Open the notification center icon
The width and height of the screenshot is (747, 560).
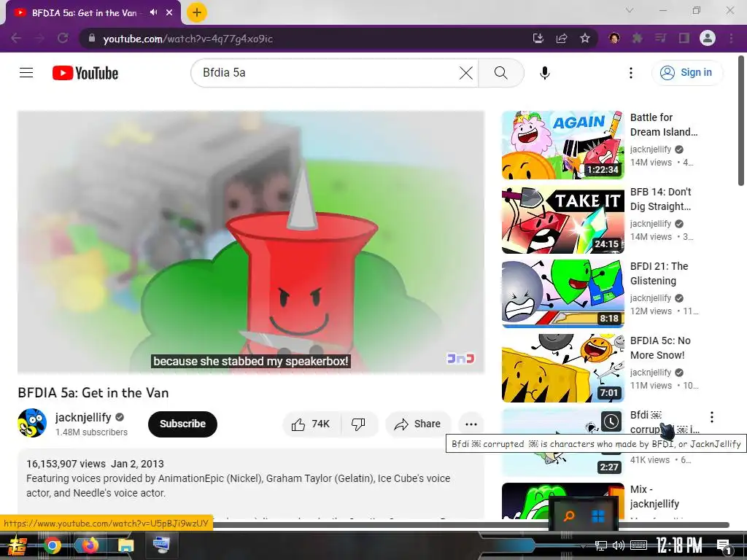pyautogui.click(x=724, y=545)
